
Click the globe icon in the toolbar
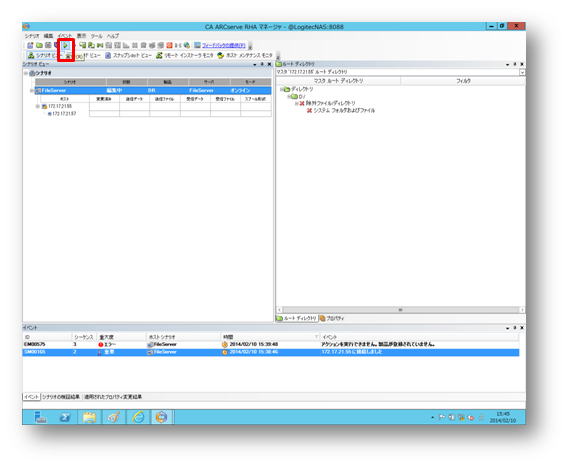[187, 45]
